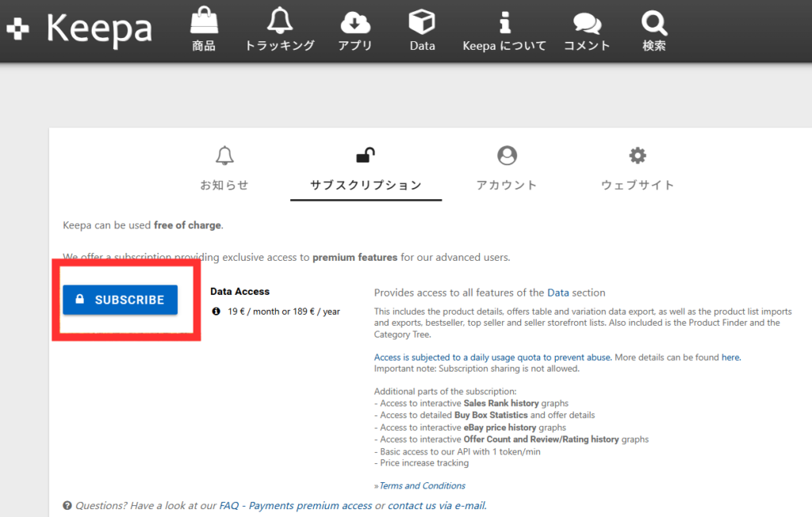Open the 商品 shopping bag icon
Viewport: 812px width, 517px height.
(x=204, y=20)
